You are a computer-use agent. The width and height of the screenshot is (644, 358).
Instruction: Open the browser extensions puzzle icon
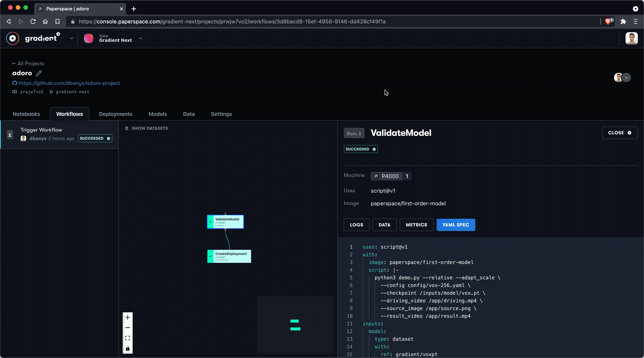(623, 21)
